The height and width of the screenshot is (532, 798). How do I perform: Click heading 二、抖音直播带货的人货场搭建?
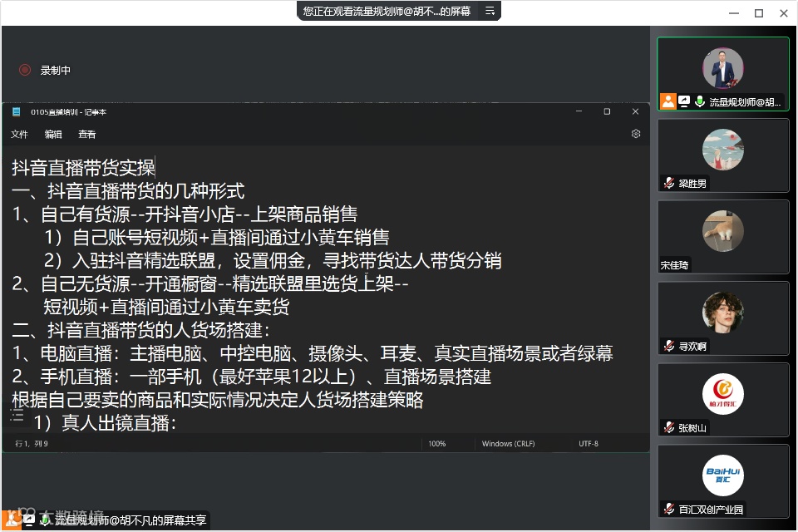point(141,330)
